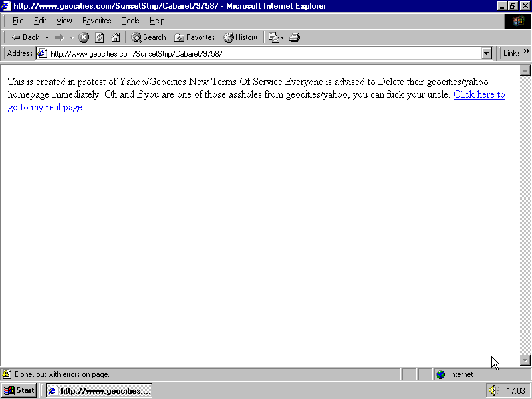Expand the Back history dropdown arrow
This screenshot has height=399, width=532.
coord(47,37)
